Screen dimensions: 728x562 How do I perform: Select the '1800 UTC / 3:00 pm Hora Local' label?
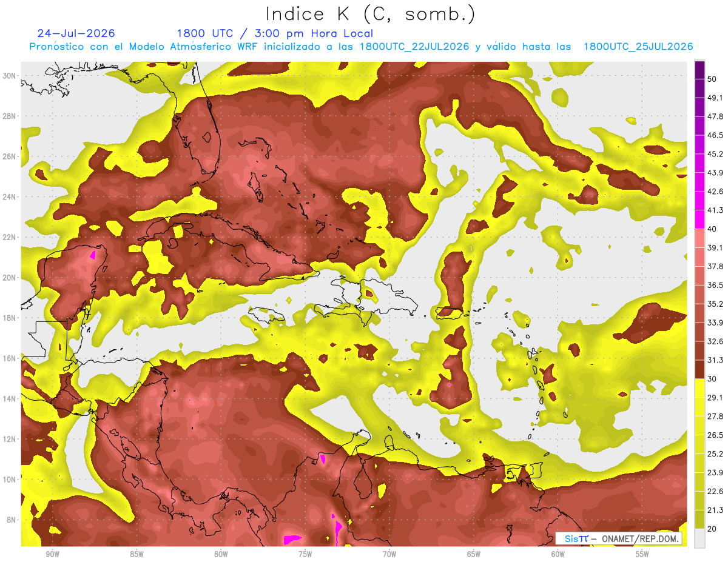(x=275, y=34)
